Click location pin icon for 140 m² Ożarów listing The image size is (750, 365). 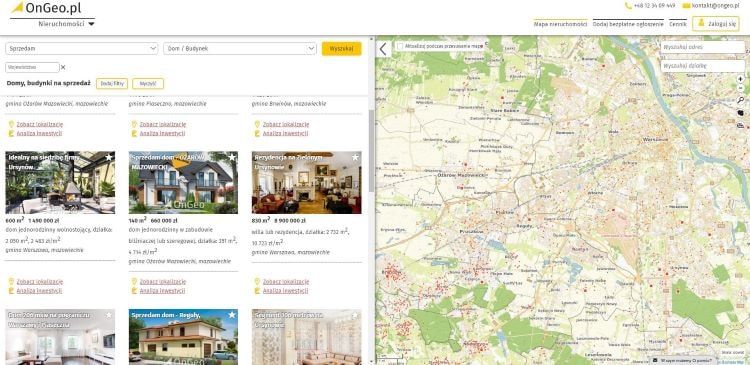tap(134, 282)
